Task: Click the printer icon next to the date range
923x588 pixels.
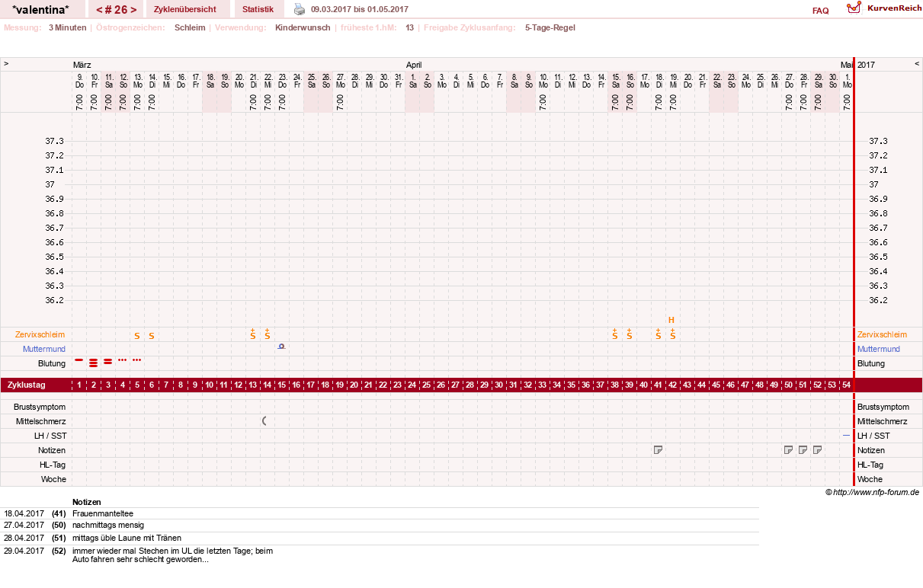Action: click(300, 10)
